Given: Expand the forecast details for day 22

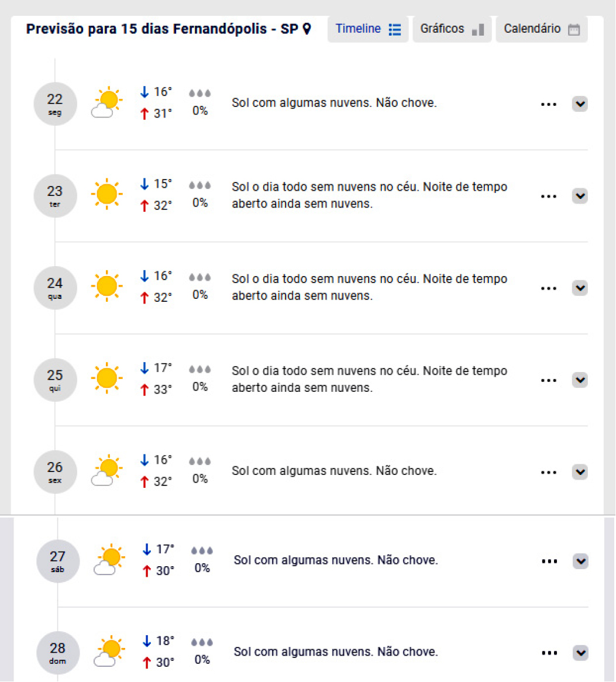Looking at the screenshot, I should 579,104.
